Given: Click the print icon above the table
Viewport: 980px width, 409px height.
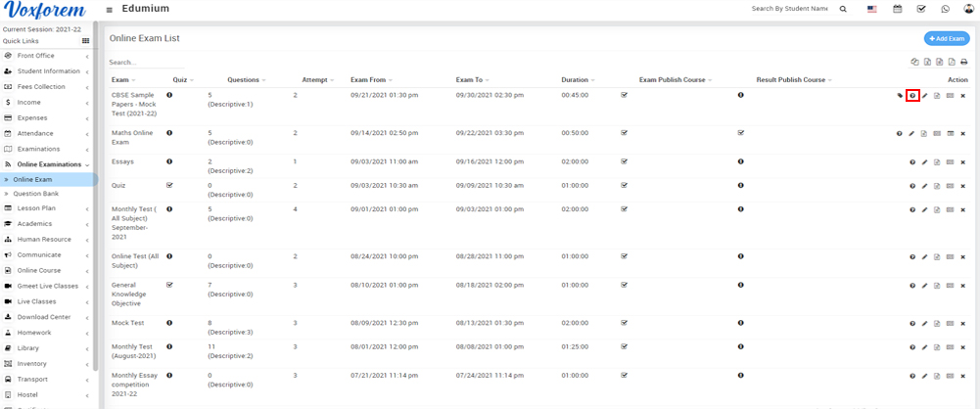Looking at the screenshot, I should point(963,63).
